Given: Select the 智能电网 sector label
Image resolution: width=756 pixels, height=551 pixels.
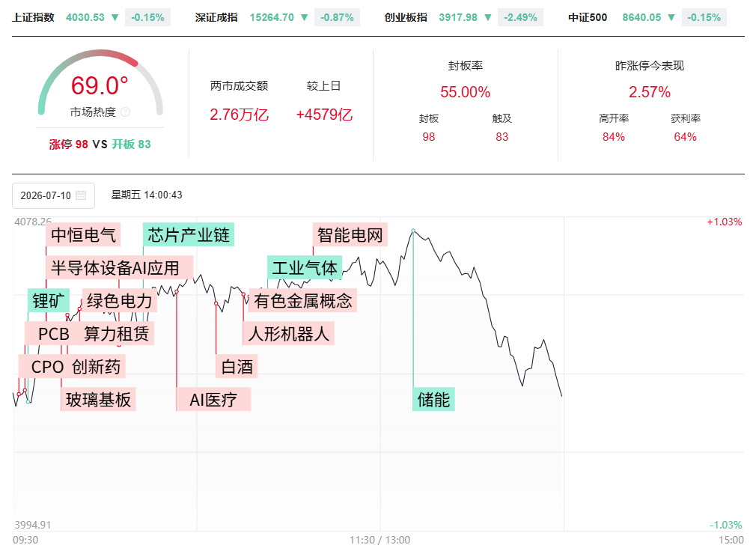Looking at the screenshot, I should pos(350,235).
